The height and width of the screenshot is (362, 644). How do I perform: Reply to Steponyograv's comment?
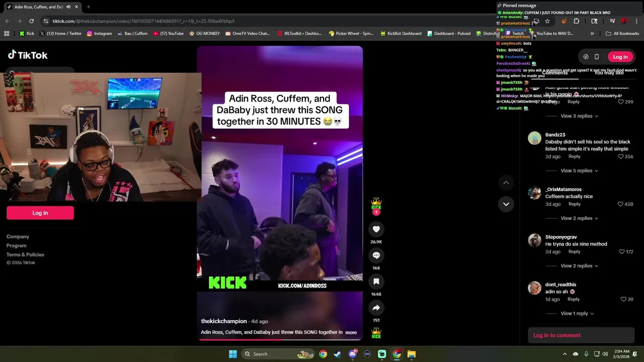click(x=574, y=252)
